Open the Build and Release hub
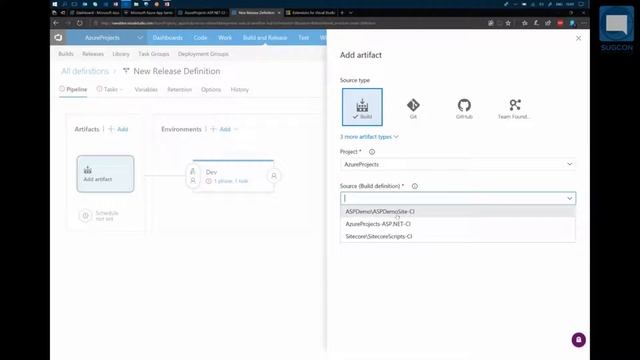This screenshot has height=360, width=640. tap(265, 38)
